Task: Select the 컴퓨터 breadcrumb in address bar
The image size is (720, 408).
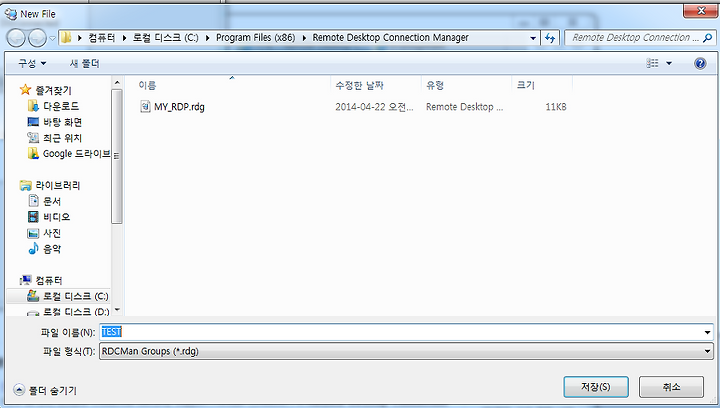Action: [102, 38]
